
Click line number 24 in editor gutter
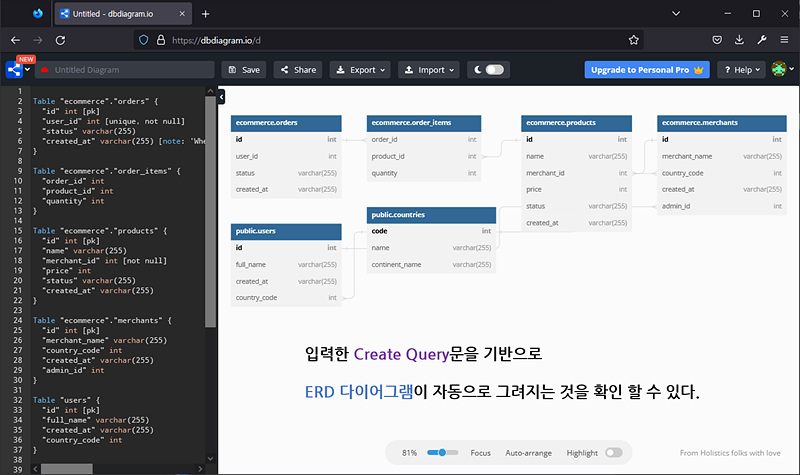[18, 320]
